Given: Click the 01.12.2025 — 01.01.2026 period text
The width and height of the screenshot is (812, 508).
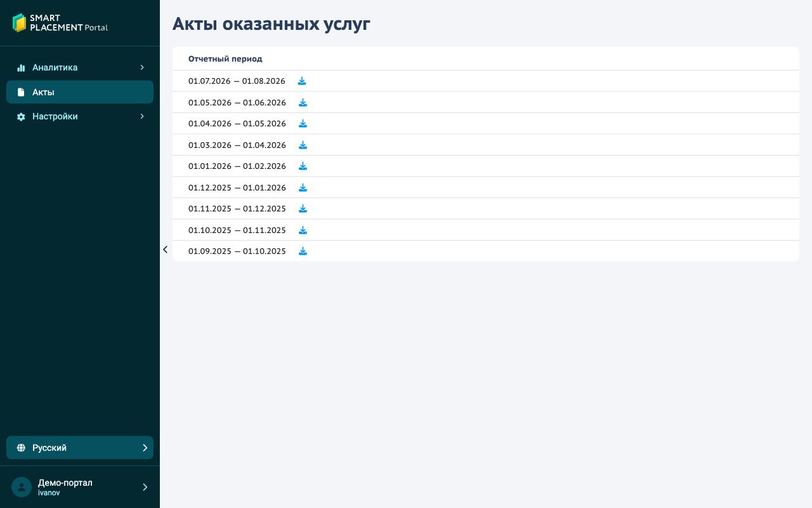Looking at the screenshot, I should 237,188.
